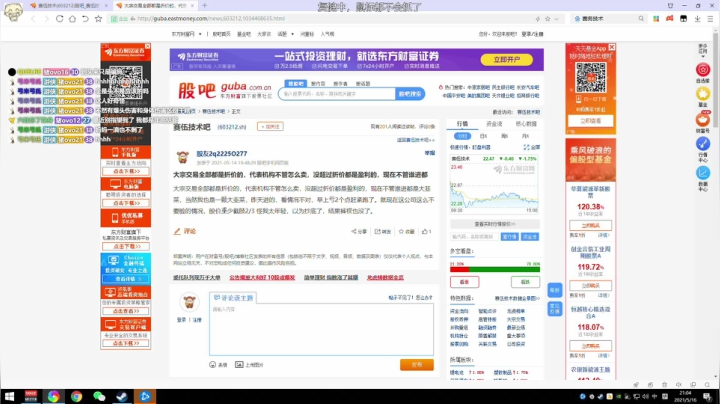
Task: Vote bearish with the 看空 button
Action: (525, 282)
